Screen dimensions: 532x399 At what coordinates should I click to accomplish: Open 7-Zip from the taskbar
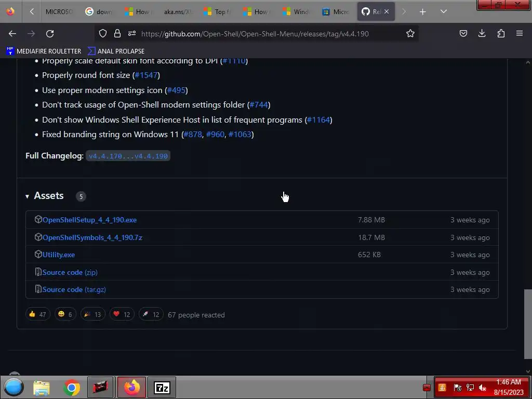point(162,388)
